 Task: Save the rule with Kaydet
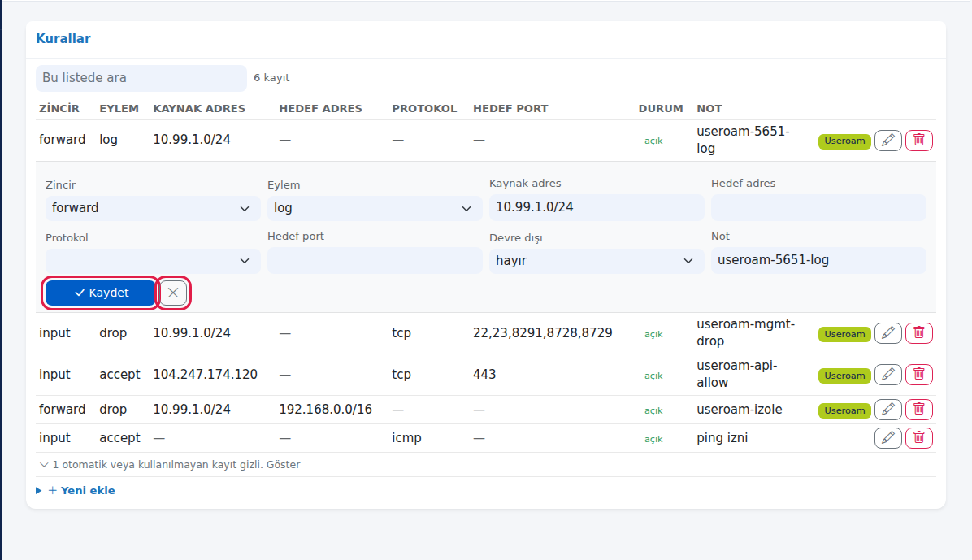point(101,293)
